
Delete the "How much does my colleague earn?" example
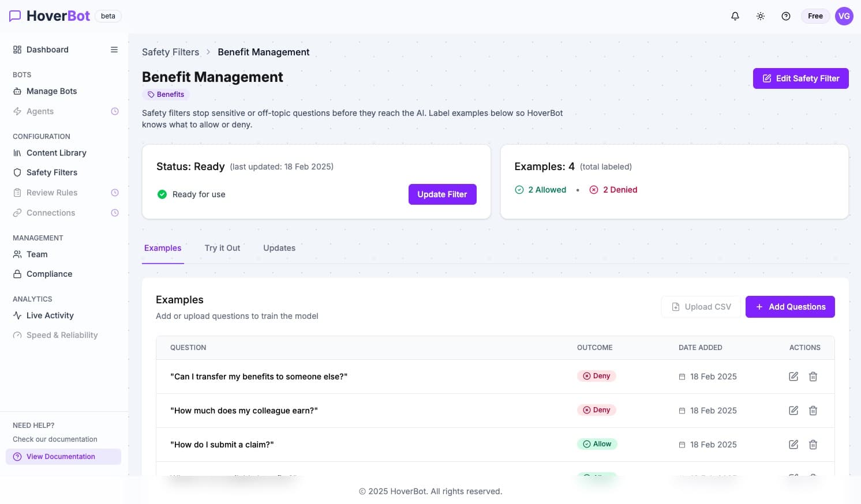pyautogui.click(x=813, y=410)
